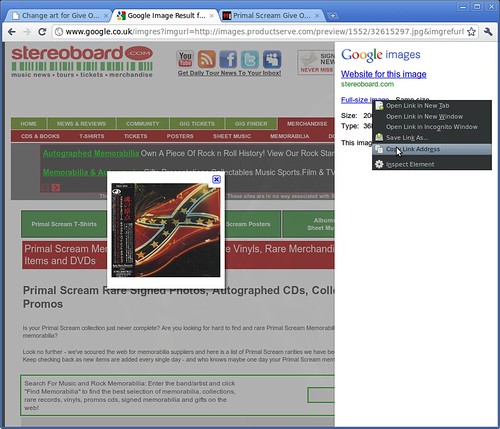The height and width of the screenshot is (429, 500).
Task: Choose 'Open Link in New Tab'
Action: coord(432,106)
